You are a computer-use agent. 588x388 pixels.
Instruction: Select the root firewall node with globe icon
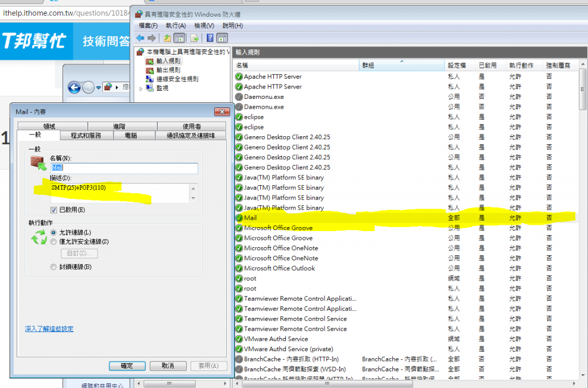[140, 52]
